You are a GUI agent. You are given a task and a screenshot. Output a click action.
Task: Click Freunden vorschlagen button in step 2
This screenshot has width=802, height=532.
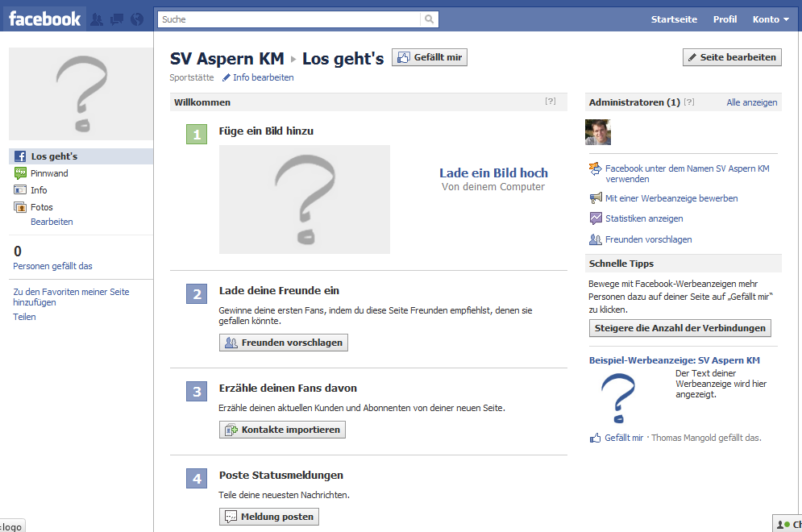tap(284, 343)
